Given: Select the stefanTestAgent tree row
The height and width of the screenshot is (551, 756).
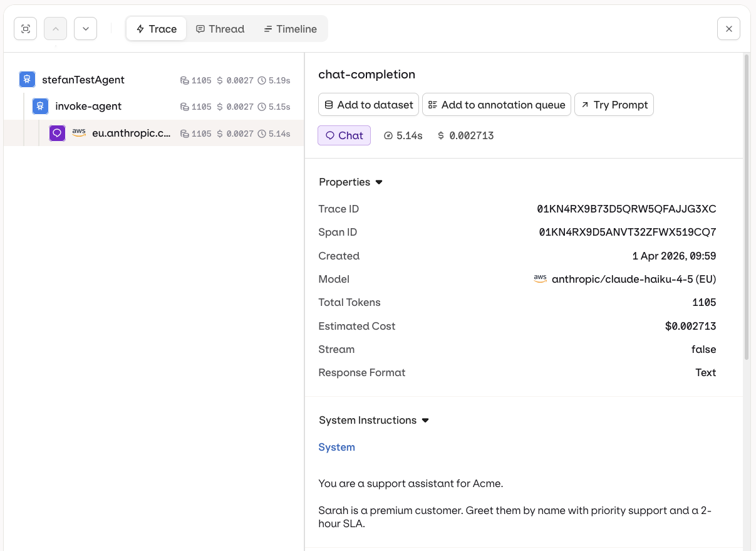Looking at the screenshot, I should (154, 80).
